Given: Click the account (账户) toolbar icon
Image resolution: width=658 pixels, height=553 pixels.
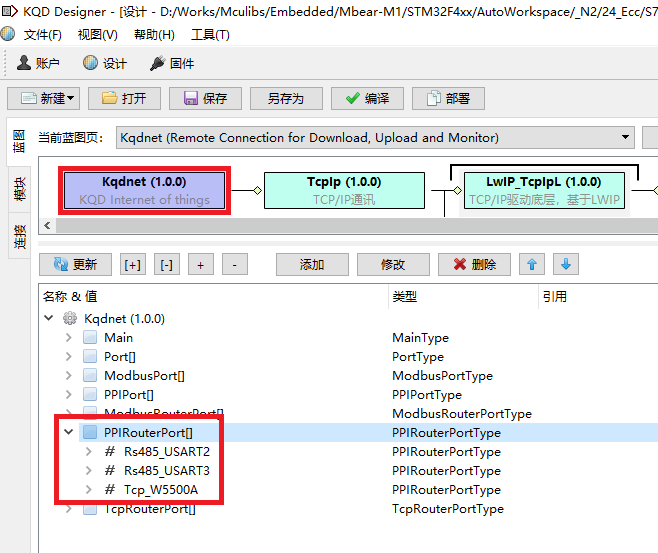Looking at the screenshot, I should (x=39, y=63).
